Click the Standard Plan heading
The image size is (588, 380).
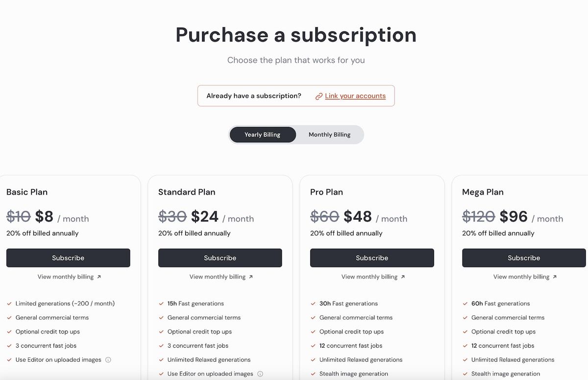187,192
